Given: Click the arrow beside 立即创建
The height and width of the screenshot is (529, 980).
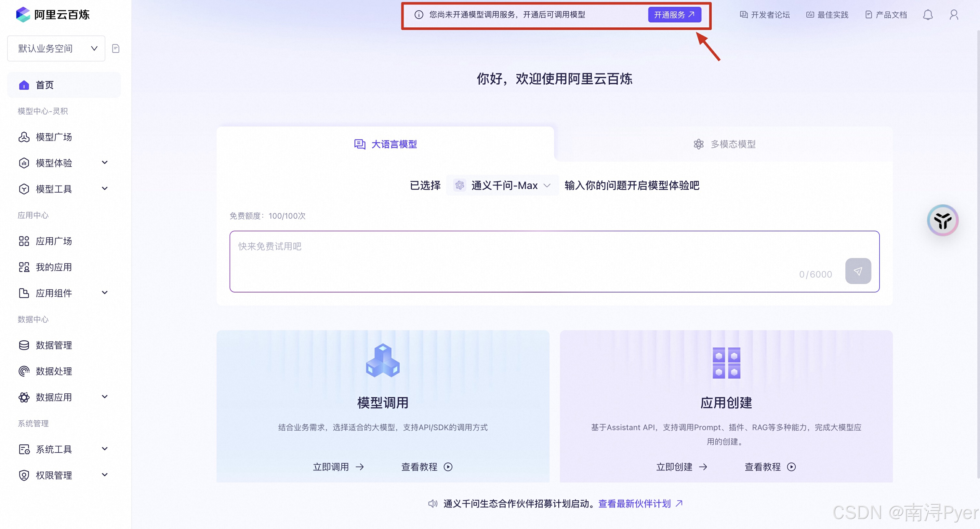Looking at the screenshot, I should [x=703, y=467].
